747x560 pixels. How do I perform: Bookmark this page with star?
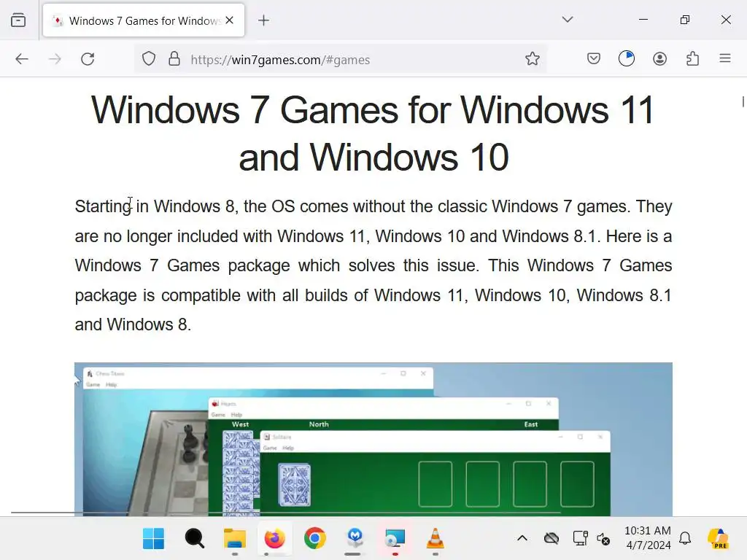[532, 59]
